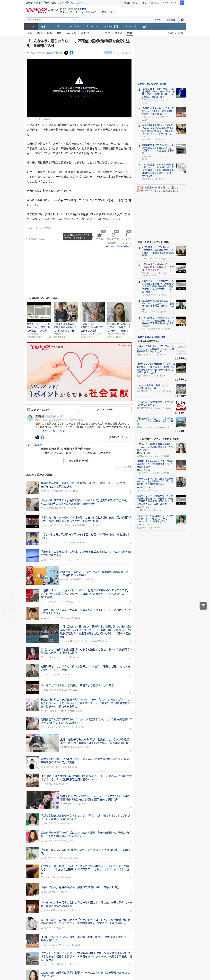Open the 韓国俳優イ・サンボさん article
Image resolution: width=210 pixels, height=980 pixels.
(85, 668)
